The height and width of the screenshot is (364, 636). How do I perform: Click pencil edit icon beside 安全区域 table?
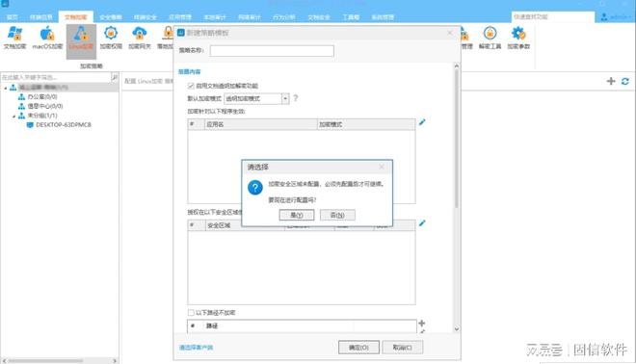point(422,223)
